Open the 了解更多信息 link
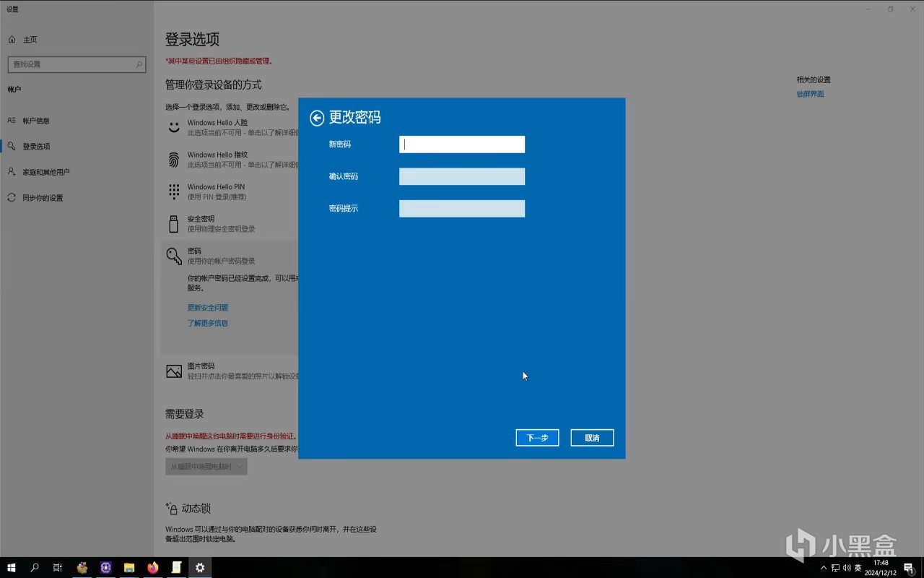Screen dimensions: 924x578 tap(208, 324)
